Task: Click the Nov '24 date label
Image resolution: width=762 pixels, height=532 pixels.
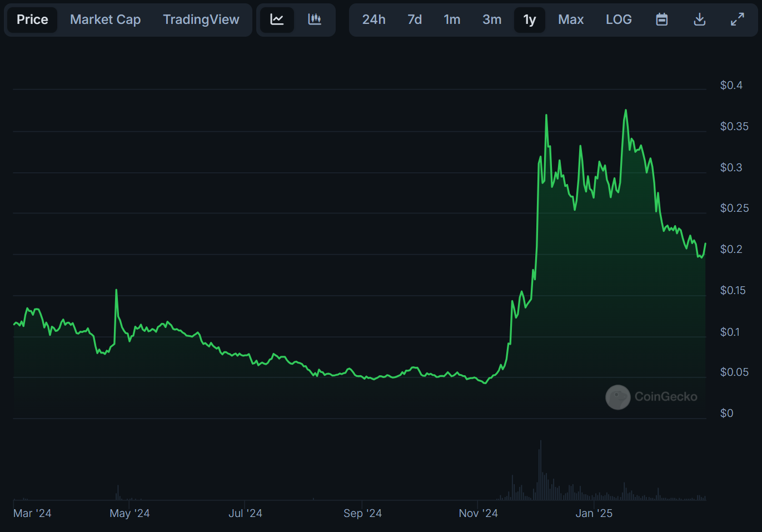Action: (478, 513)
